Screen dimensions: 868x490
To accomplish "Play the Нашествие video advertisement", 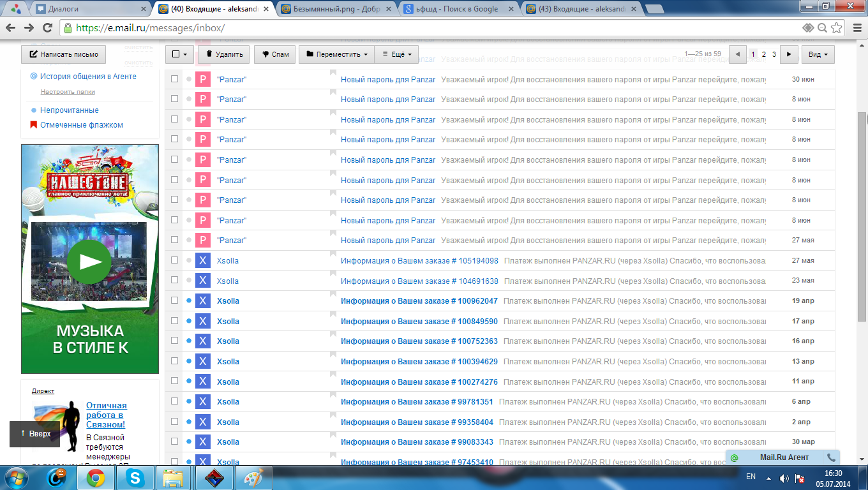I will tap(89, 262).
